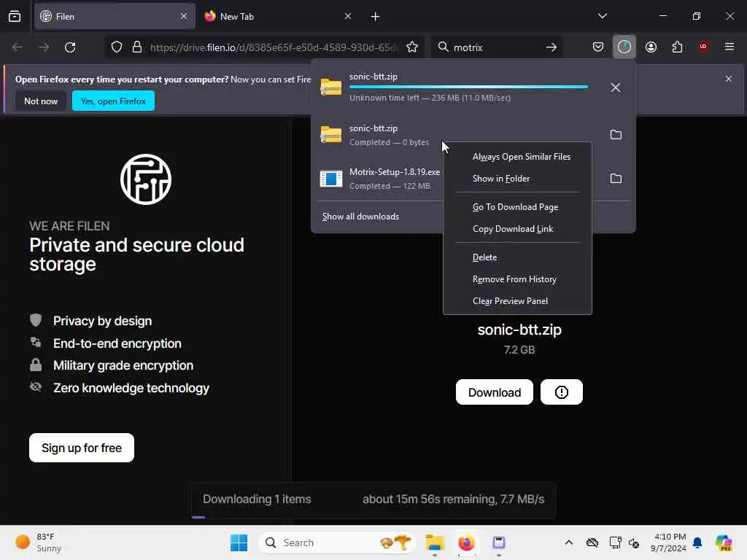This screenshot has height=560, width=747.
Task: Click the report file exclamation button
Action: (561, 392)
